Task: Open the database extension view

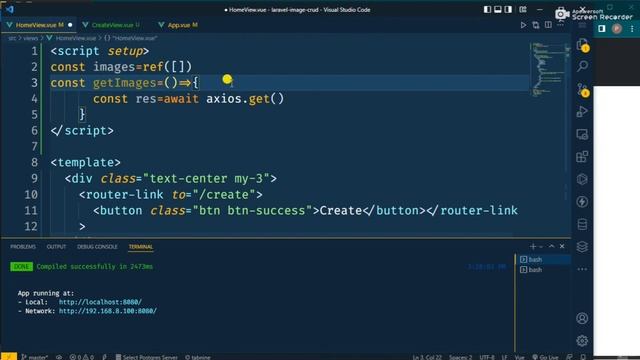Action: click(582, 224)
